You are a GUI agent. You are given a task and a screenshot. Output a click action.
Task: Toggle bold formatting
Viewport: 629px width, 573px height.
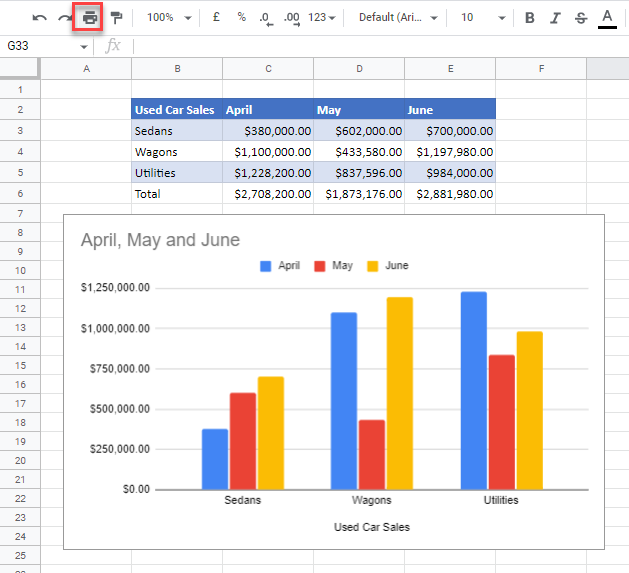point(530,18)
